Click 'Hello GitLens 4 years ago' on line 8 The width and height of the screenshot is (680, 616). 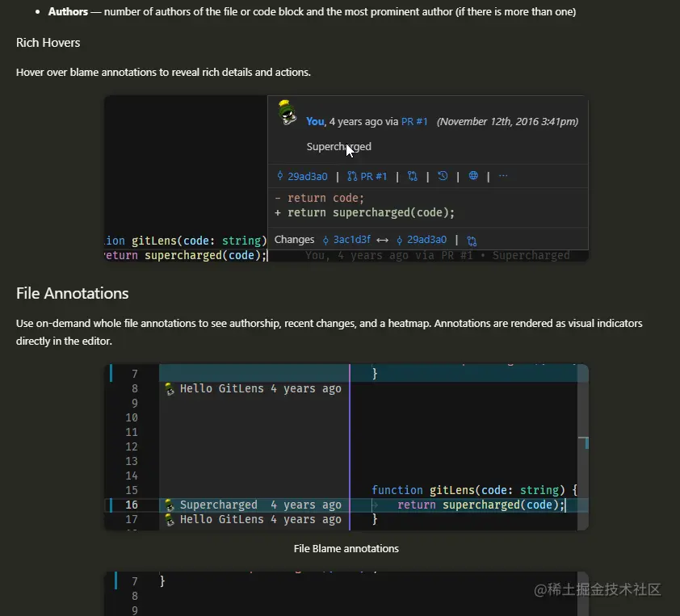tap(260, 389)
